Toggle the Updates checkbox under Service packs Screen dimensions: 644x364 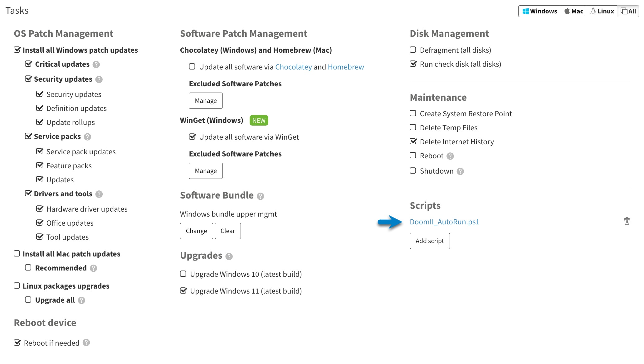tap(40, 180)
